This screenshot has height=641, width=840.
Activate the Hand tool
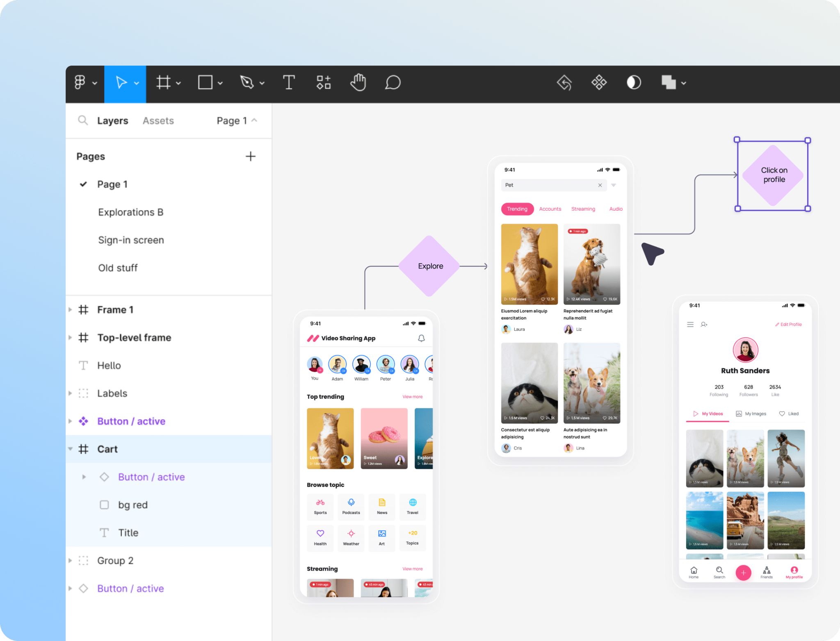pos(358,83)
